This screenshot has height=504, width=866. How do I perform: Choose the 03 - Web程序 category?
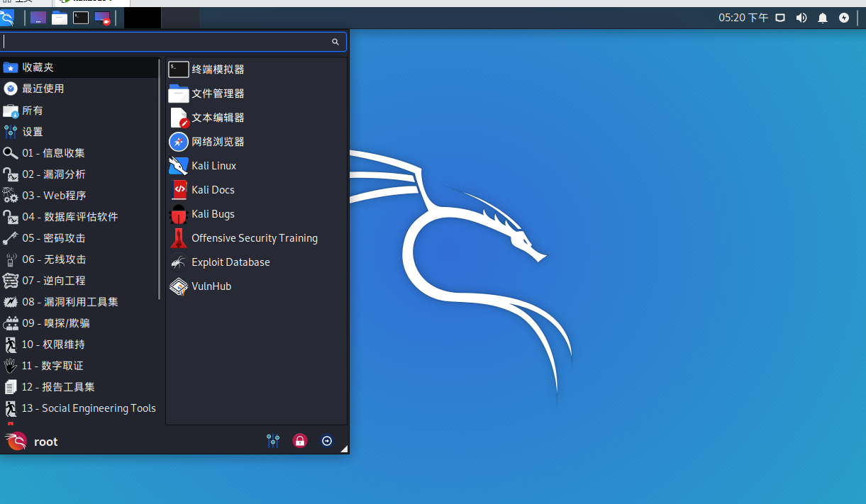click(80, 196)
